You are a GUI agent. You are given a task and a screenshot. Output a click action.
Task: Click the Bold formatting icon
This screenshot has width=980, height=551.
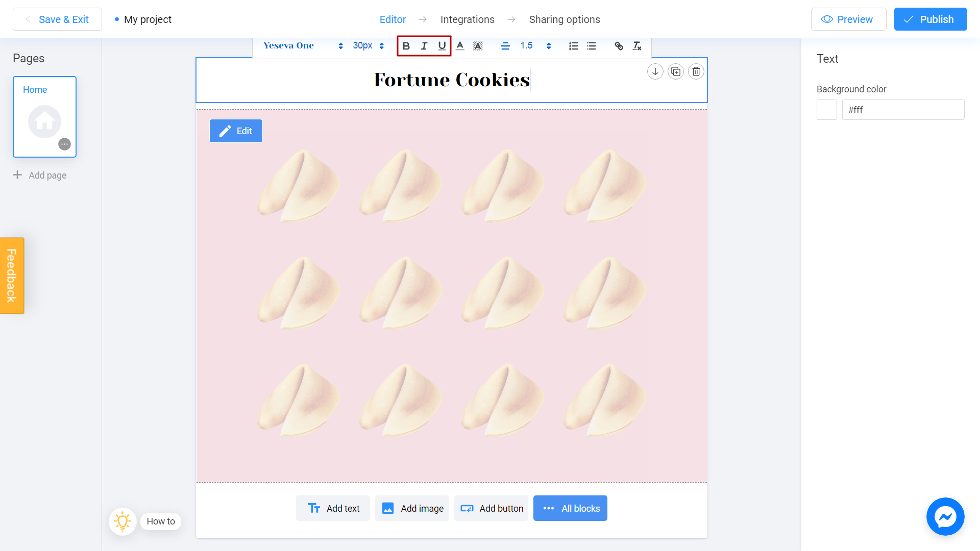point(405,46)
